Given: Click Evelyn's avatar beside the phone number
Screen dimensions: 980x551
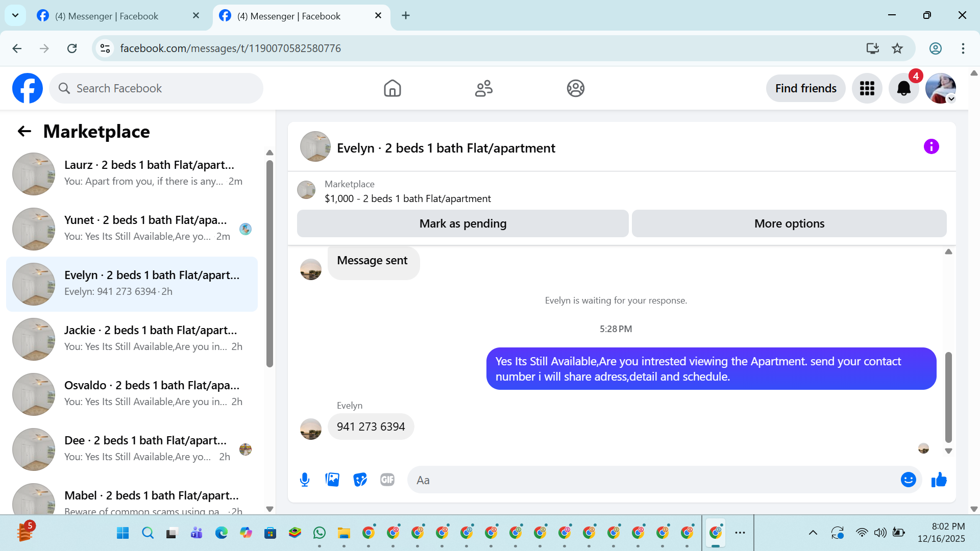Looking at the screenshot, I should point(311,429).
